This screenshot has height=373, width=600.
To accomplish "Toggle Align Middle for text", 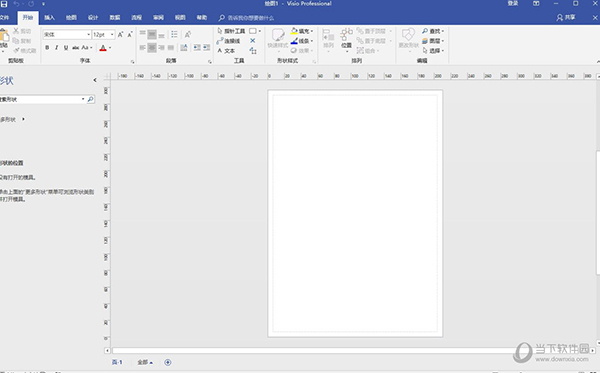I will [152, 34].
